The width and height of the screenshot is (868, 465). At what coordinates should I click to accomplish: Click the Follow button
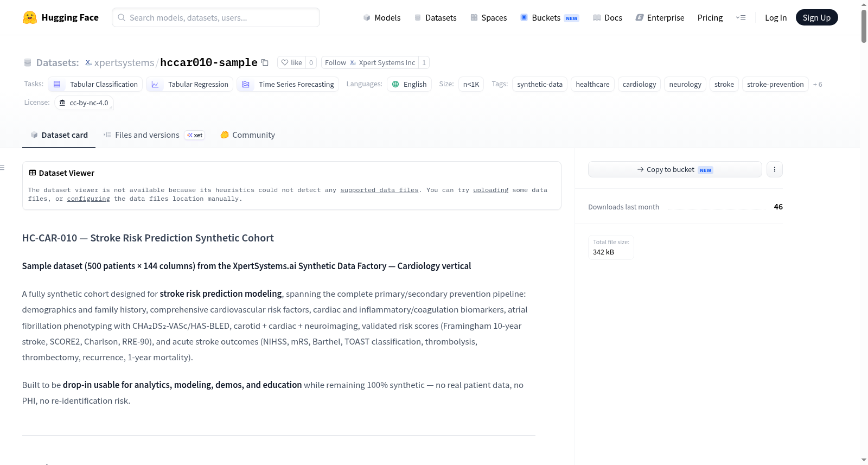click(370, 62)
